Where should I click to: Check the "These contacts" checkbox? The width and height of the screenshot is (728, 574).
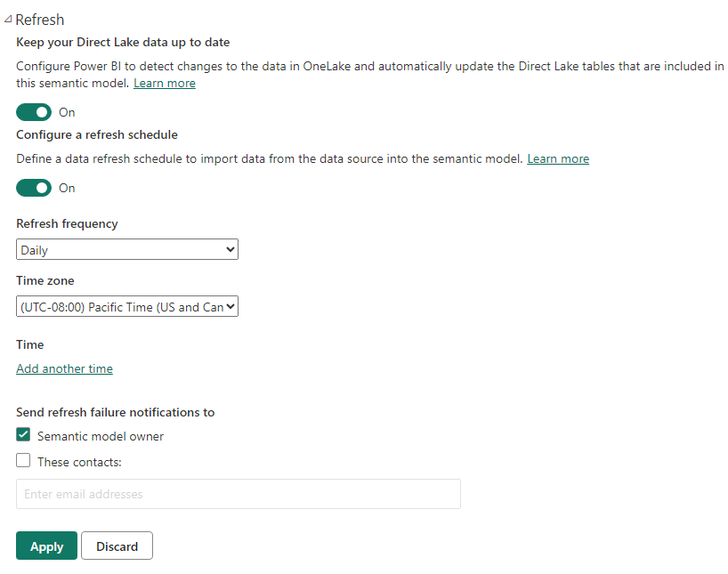(22, 461)
